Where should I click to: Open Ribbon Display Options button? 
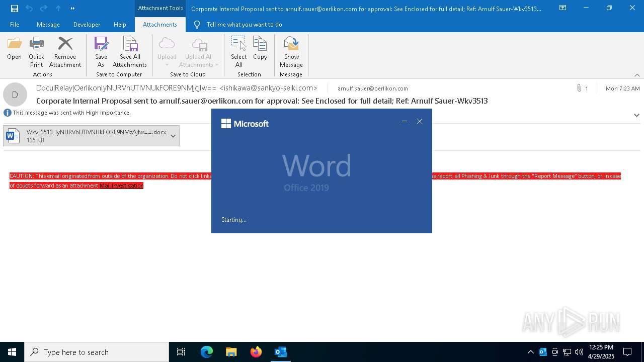tap(563, 8)
